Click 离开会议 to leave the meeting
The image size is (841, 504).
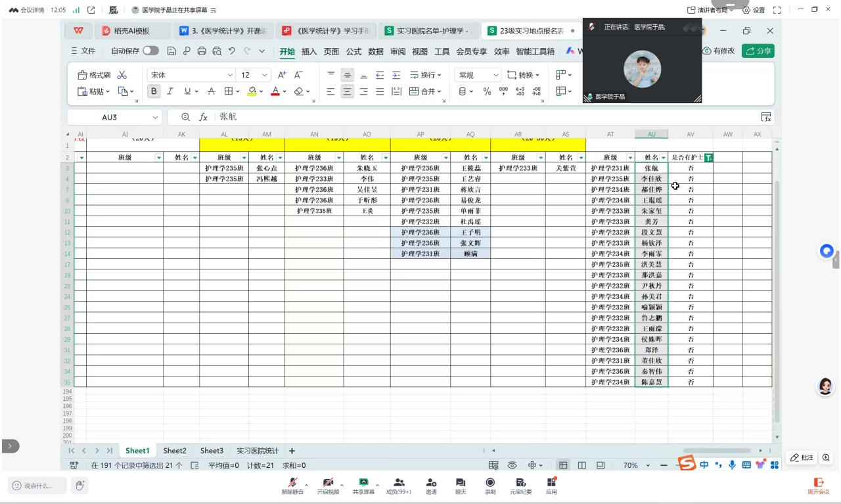pos(818,486)
